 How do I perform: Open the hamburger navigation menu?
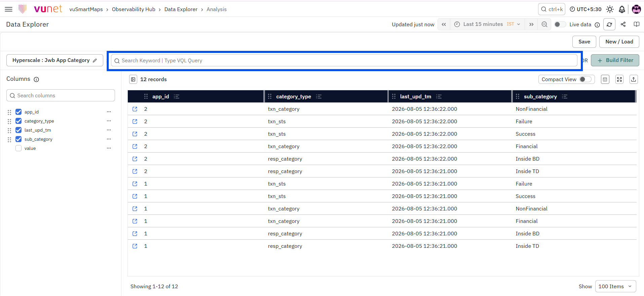tap(9, 9)
